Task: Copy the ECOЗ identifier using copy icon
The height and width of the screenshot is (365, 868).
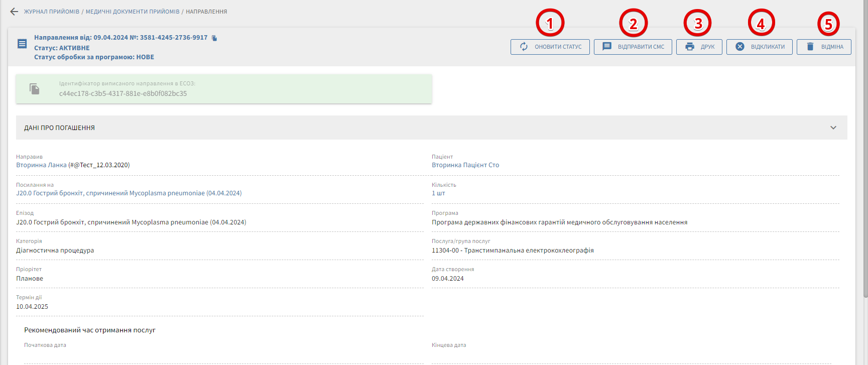Action: [x=34, y=89]
